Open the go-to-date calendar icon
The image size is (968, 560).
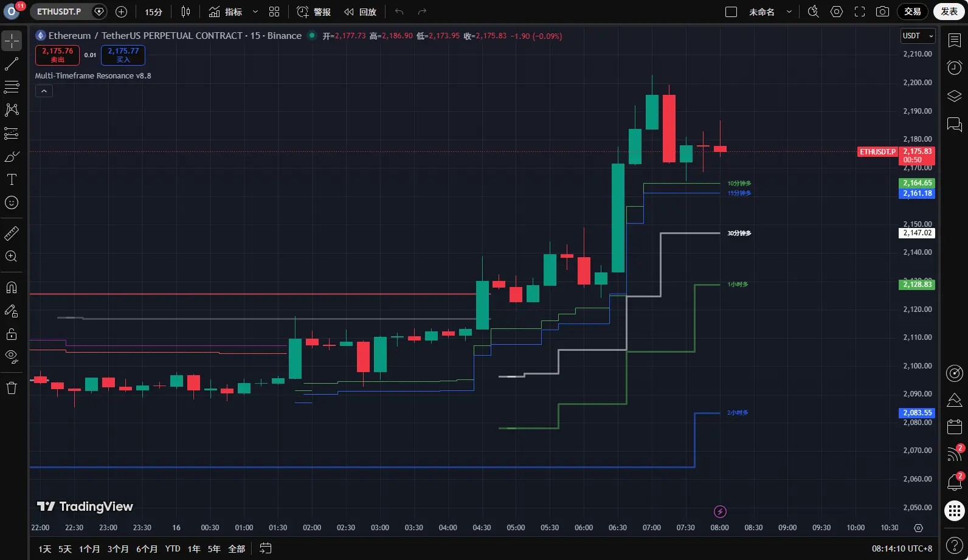coord(266,548)
